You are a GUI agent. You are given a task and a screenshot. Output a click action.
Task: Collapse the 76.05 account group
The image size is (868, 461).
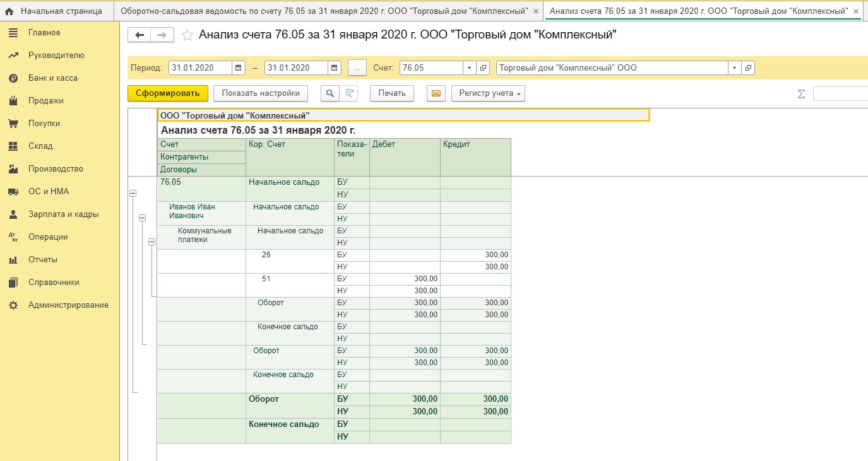[133, 194]
